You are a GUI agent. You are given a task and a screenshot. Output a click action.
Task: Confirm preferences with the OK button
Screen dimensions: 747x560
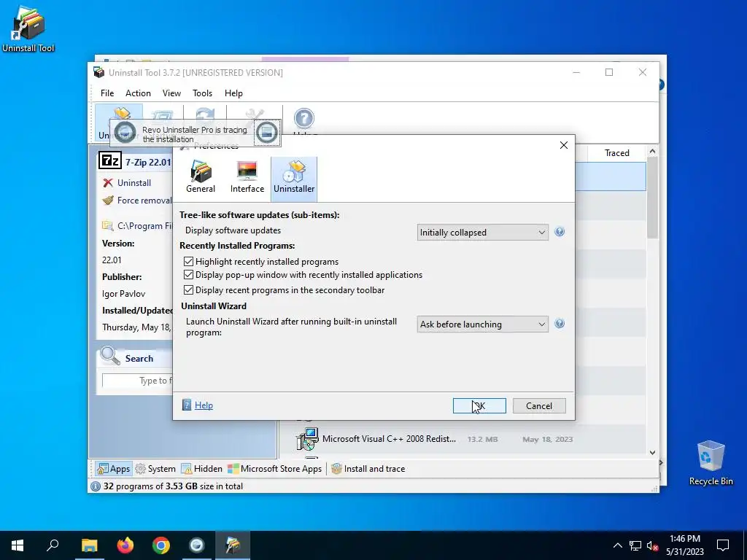(x=479, y=405)
